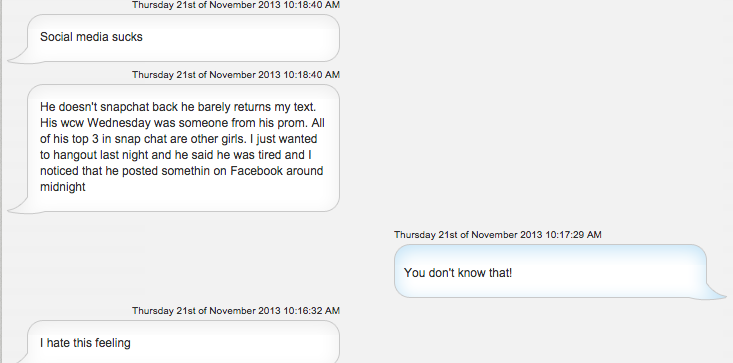Click the text 'I hate this feeling'
The image size is (733, 363).
85,343
